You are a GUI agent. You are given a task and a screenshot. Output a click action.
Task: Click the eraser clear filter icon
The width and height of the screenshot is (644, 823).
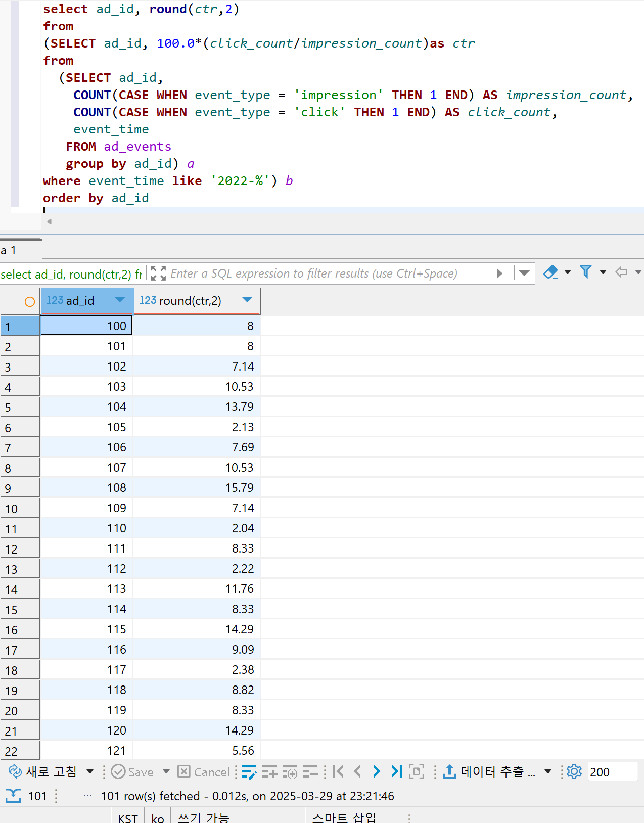click(x=550, y=272)
